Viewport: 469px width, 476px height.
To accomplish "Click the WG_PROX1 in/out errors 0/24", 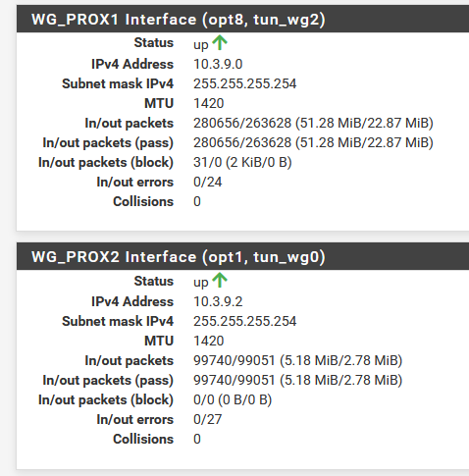I will coord(208,182).
